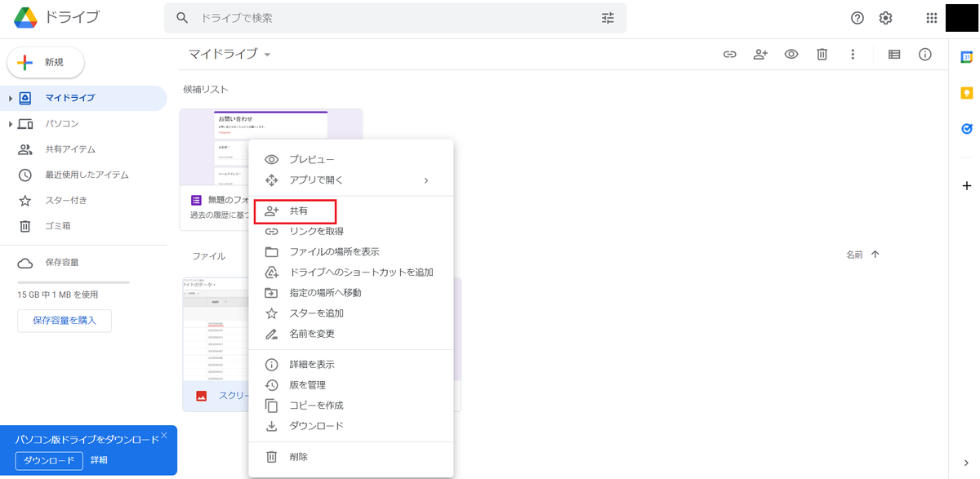Switch to list view layout

tap(893, 54)
